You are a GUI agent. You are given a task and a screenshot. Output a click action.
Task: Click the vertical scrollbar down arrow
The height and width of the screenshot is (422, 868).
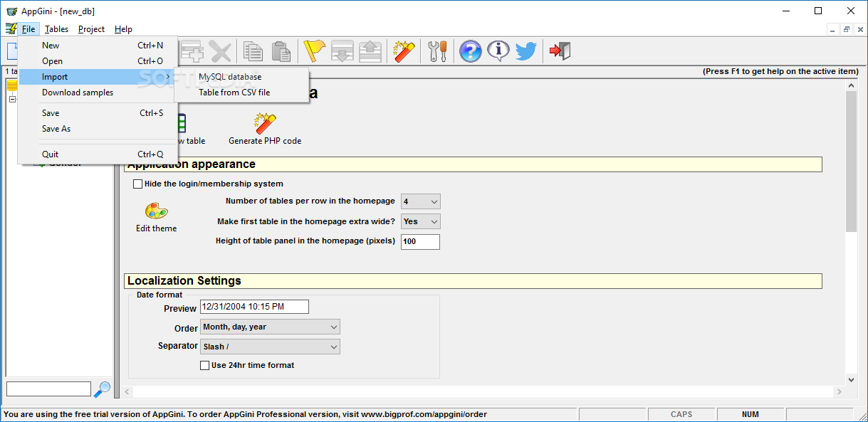(x=852, y=380)
